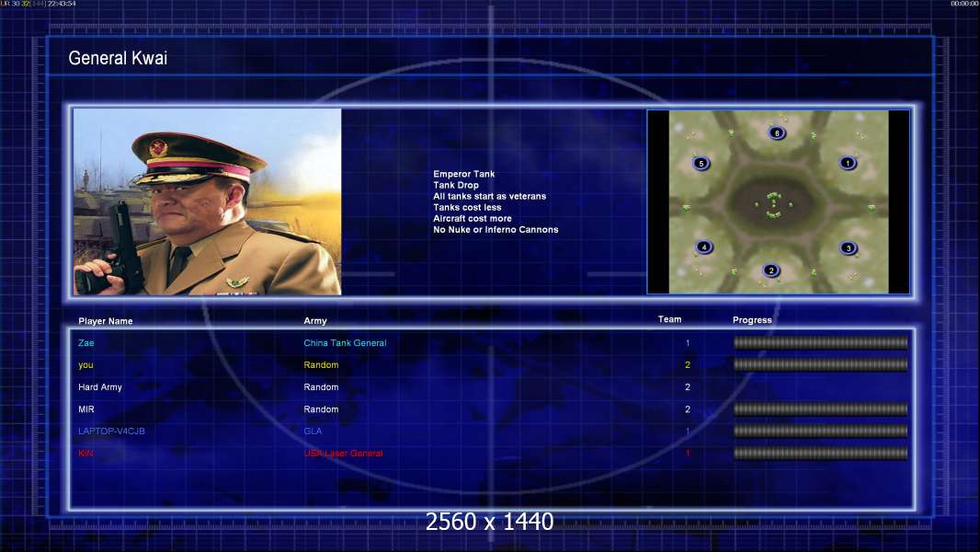Click the progress bar for 'you'

click(x=820, y=364)
